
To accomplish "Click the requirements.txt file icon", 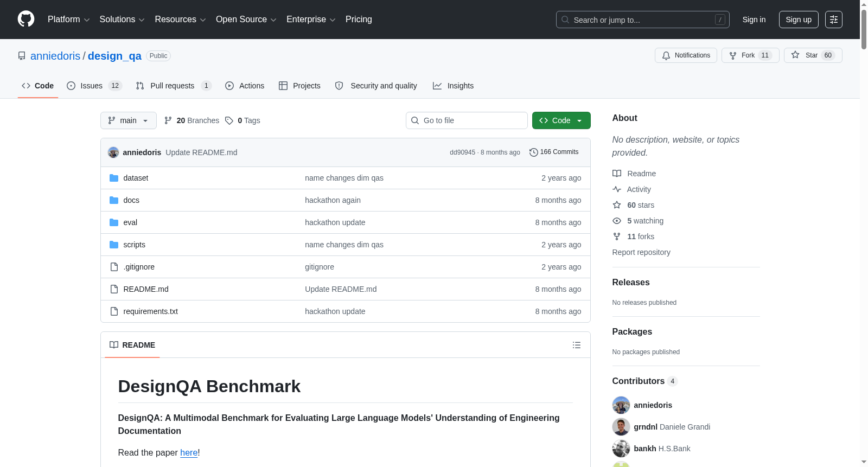I will click(x=114, y=311).
